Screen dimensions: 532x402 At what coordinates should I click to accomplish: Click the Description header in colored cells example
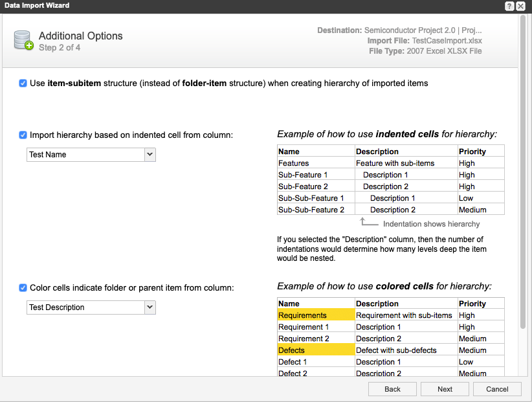(x=377, y=304)
